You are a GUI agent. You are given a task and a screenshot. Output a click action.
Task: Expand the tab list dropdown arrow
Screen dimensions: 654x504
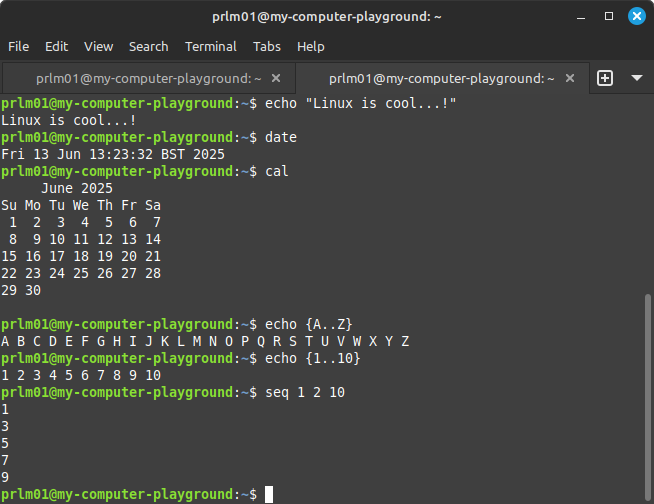click(636, 78)
